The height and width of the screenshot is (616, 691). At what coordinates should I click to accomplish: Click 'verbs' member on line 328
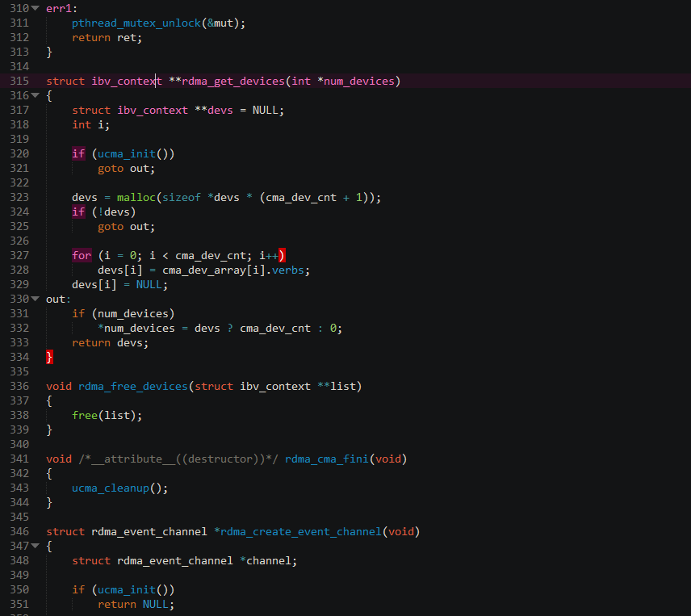[x=287, y=270]
